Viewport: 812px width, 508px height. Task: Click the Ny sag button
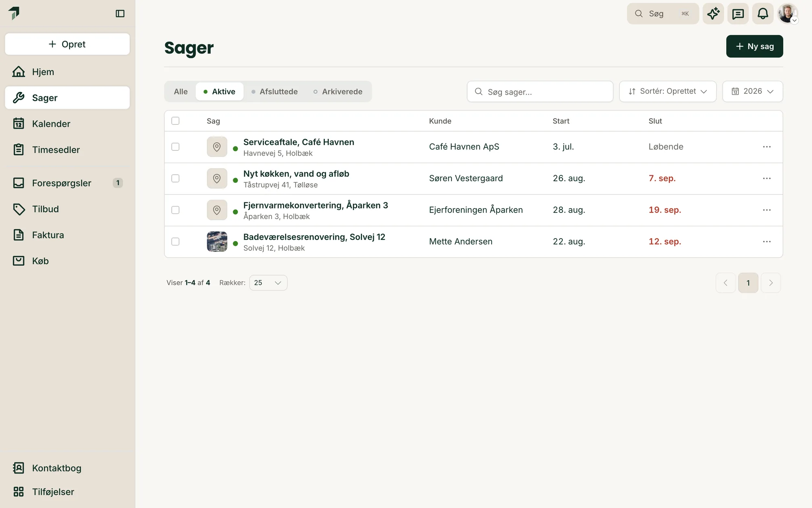pos(754,46)
